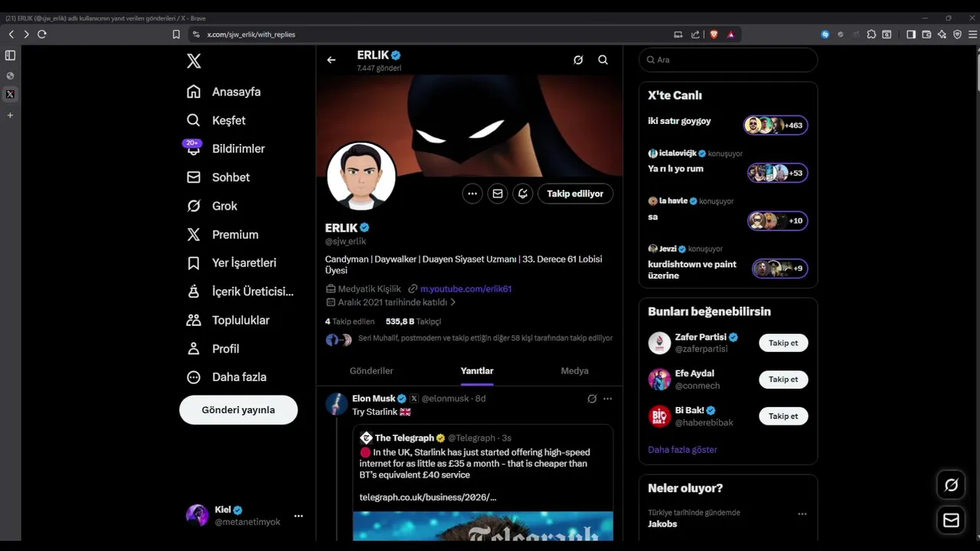Click the back arrow beside ERLIK header

(331, 60)
